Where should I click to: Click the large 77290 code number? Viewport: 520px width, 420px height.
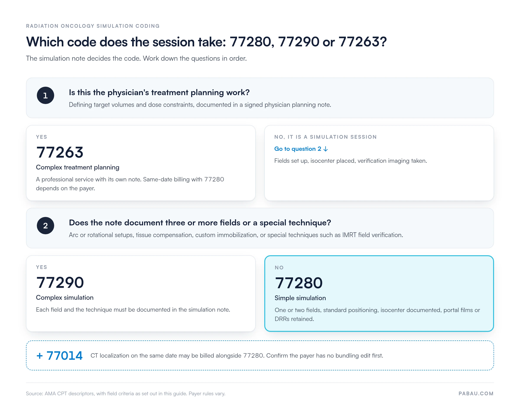(60, 283)
